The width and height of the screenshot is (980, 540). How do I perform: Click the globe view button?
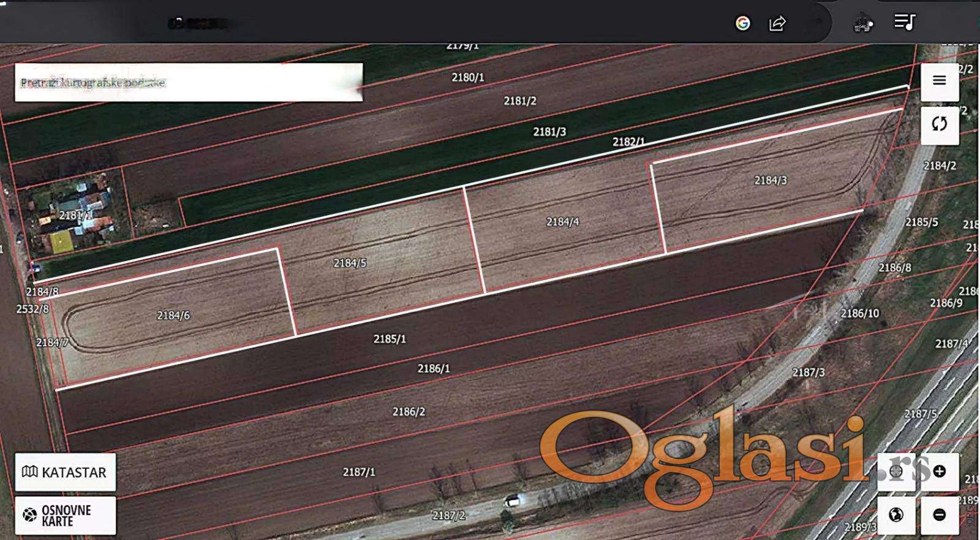tap(896, 515)
